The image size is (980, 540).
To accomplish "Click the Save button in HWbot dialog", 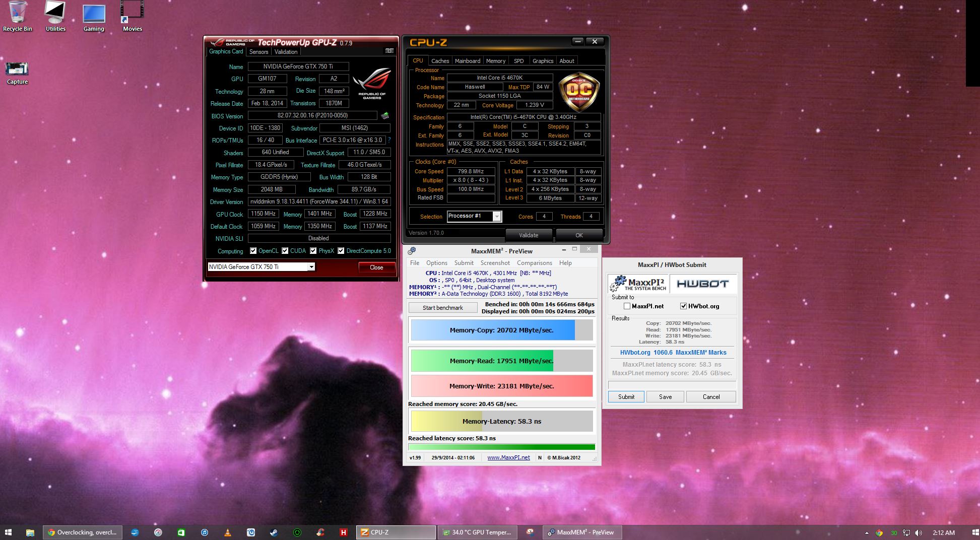I will (665, 397).
